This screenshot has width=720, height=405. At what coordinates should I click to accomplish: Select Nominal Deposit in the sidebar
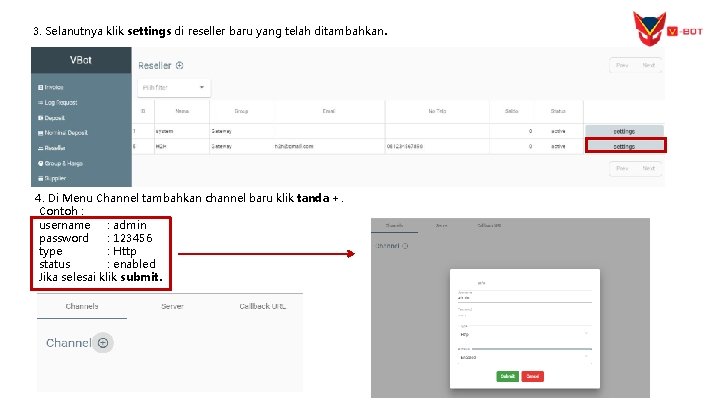[62, 133]
